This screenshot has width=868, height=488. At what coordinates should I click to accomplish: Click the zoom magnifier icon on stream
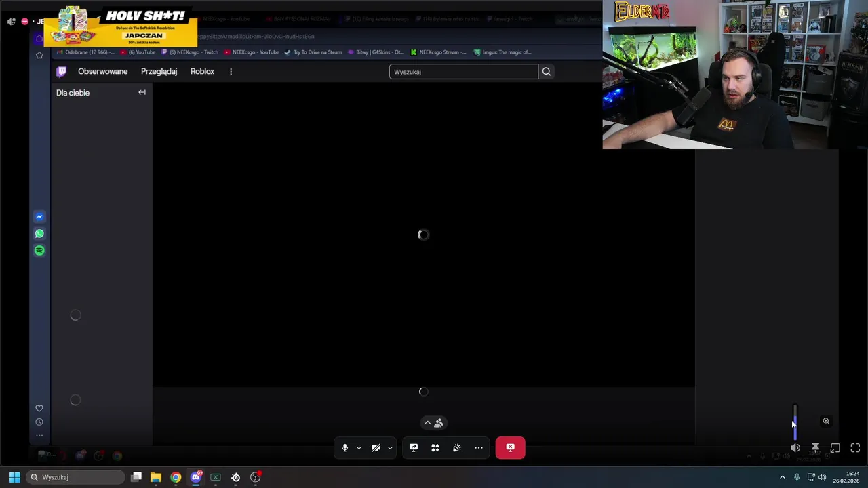point(826,421)
